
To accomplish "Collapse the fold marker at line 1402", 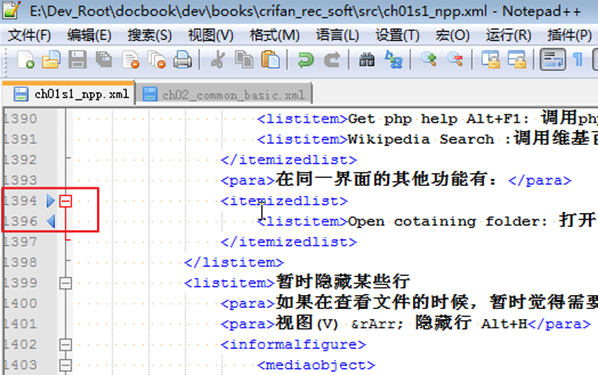I will (66, 345).
